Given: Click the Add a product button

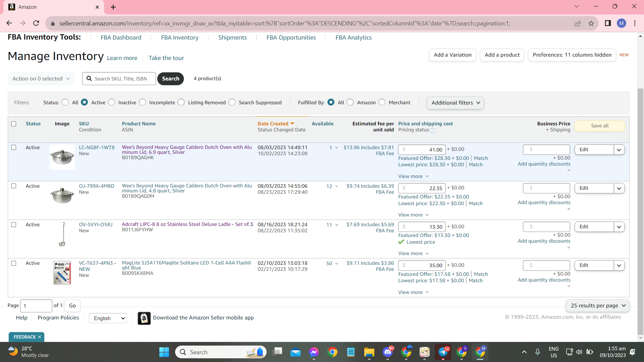Looking at the screenshot, I should 502,55.
